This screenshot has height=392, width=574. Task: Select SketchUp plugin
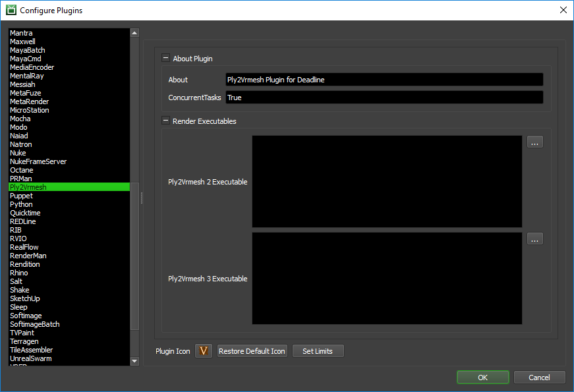coord(69,298)
